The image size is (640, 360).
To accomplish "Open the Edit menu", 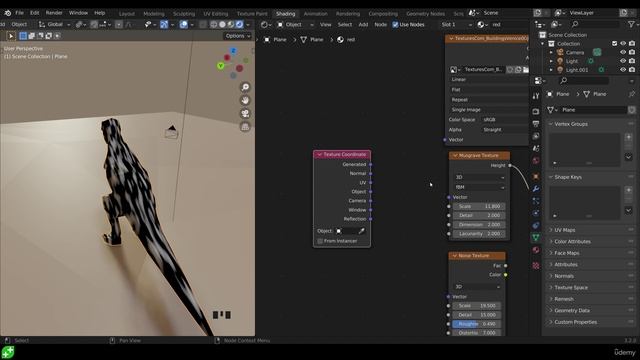I will point(35,13).
